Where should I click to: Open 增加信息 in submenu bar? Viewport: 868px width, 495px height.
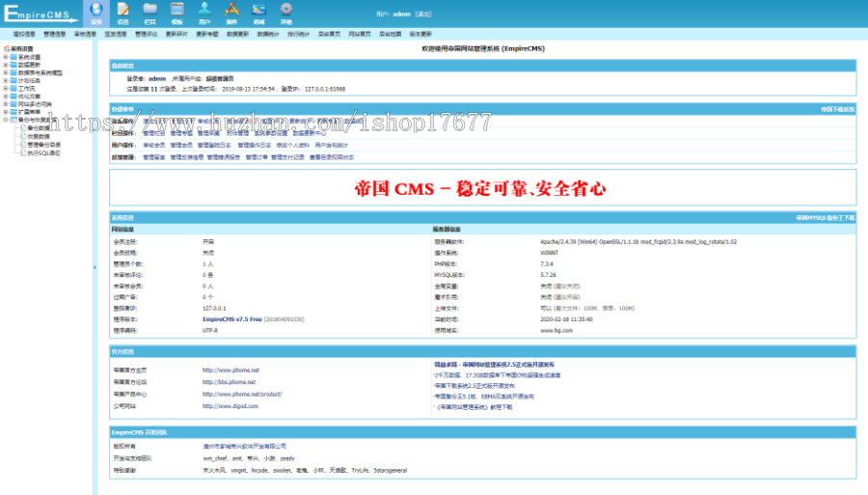[24, 35]
